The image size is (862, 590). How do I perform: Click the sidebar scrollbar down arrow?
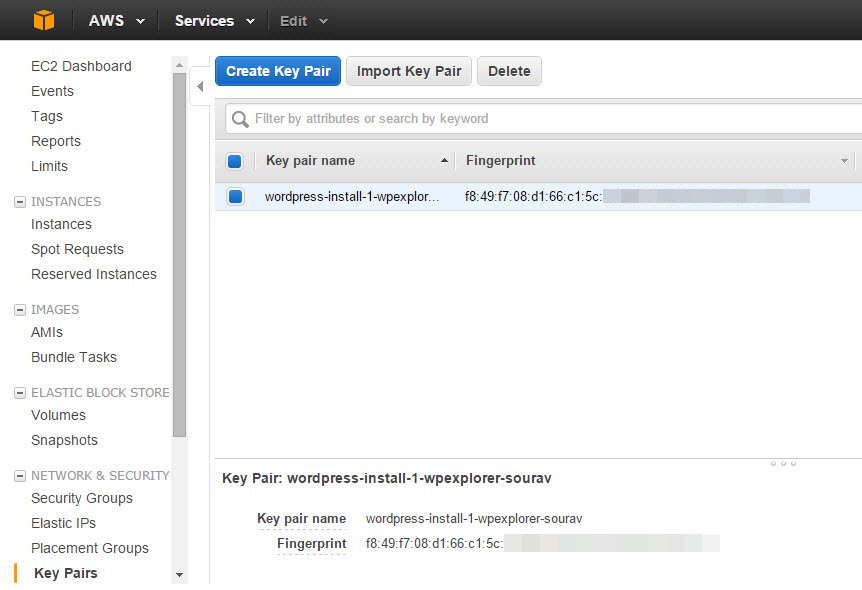(x=179, y=575)
